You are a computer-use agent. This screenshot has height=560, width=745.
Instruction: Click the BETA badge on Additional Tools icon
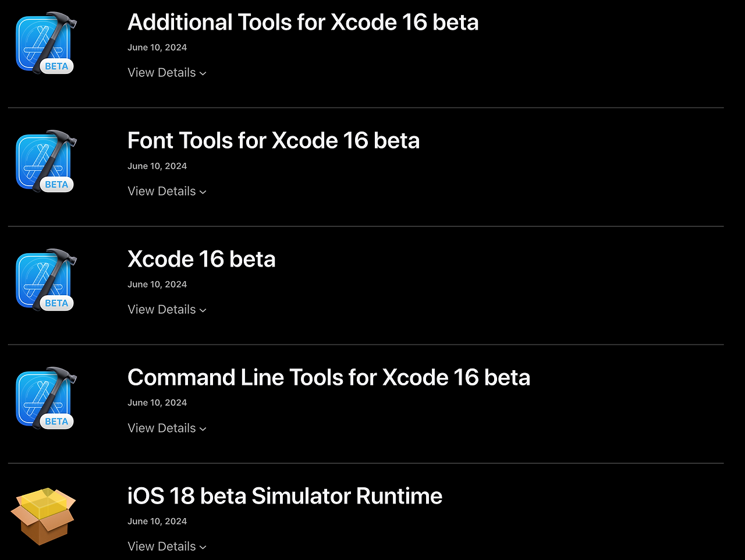point(56,66)
